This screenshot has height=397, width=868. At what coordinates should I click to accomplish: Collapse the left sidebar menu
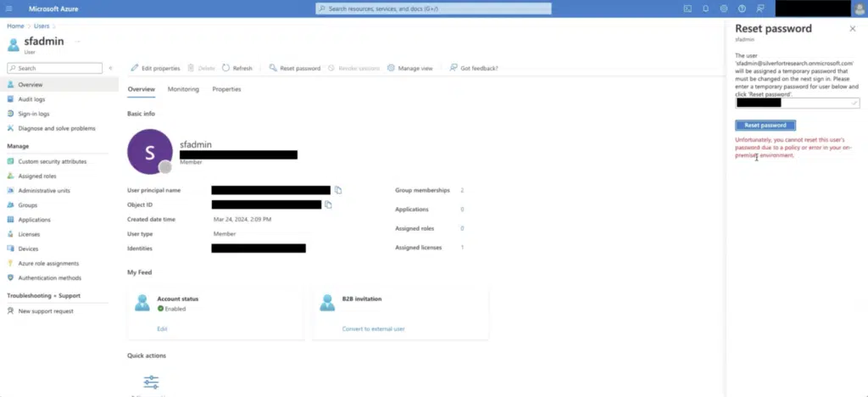pos(111,68)
